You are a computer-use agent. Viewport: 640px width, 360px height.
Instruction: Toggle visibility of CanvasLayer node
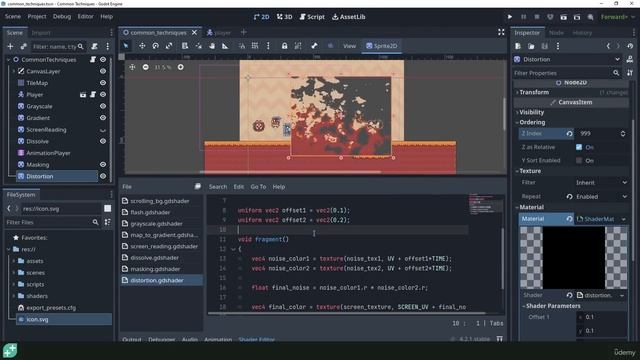(103, 71)
